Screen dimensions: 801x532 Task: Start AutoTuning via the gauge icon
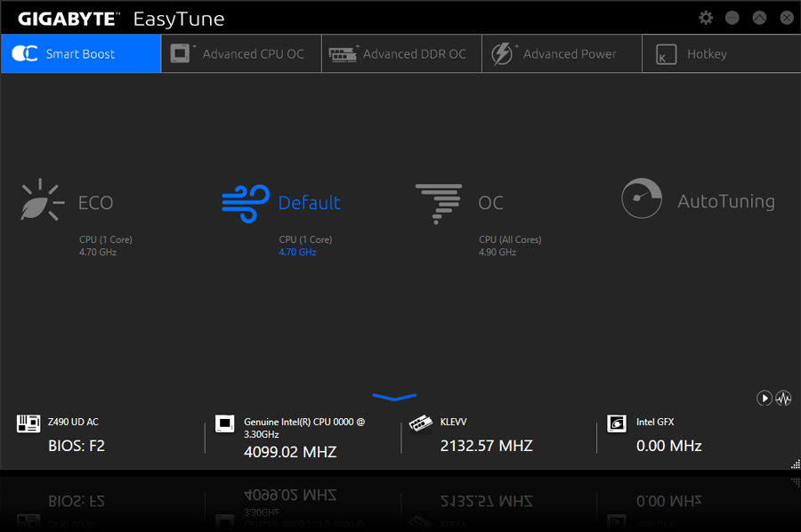tap(642, 198)
